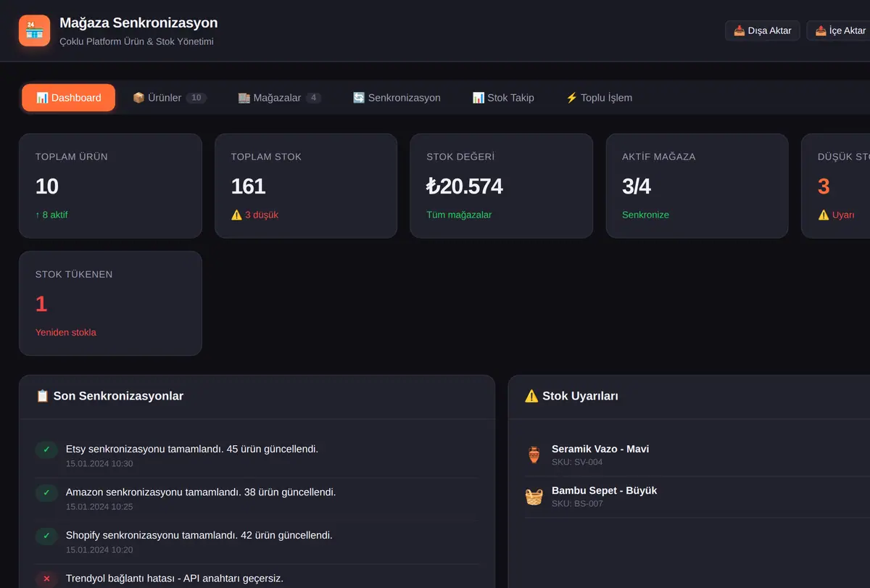Go to the Senkronizasyon tab
The image size is (870, 588).
[x=397, y=98]
